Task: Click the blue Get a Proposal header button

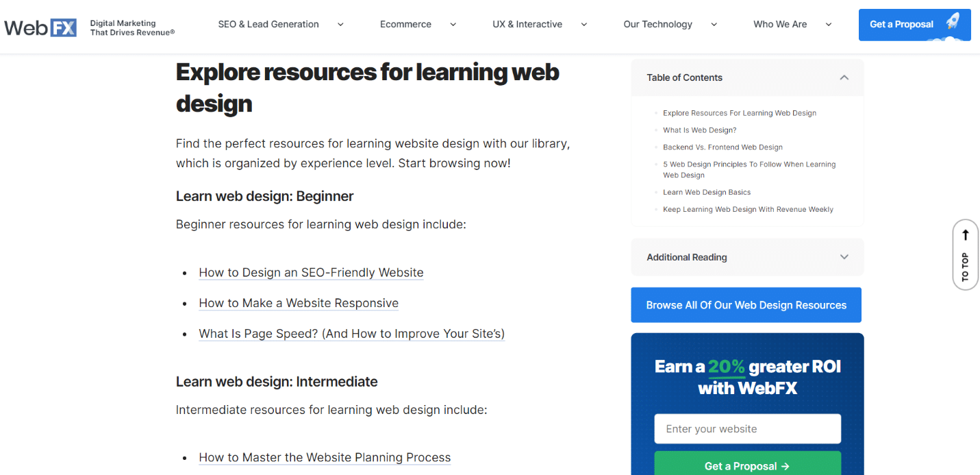Action: 901,23
